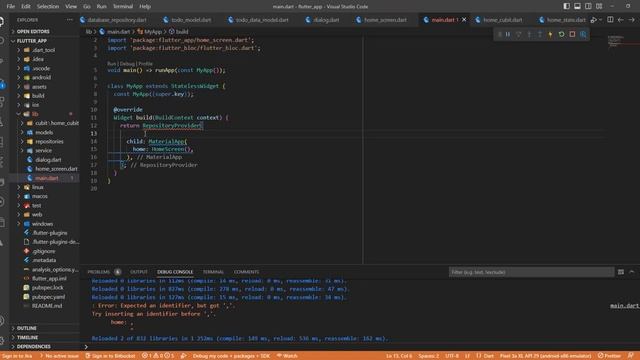Image resolution: width=640 pixels, height=360 pixels.
Task: Stop debugging with red square
Action: (x=572, y=34)
